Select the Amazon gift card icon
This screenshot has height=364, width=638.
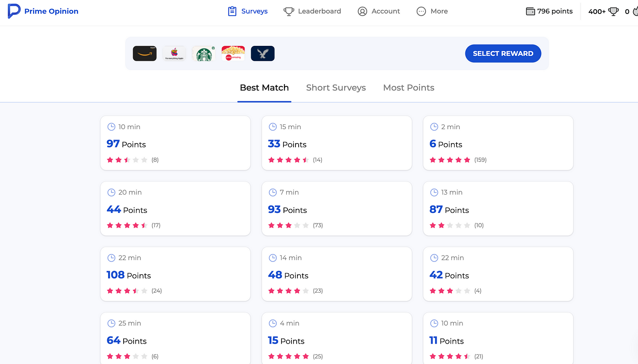(x=145, y=53)
